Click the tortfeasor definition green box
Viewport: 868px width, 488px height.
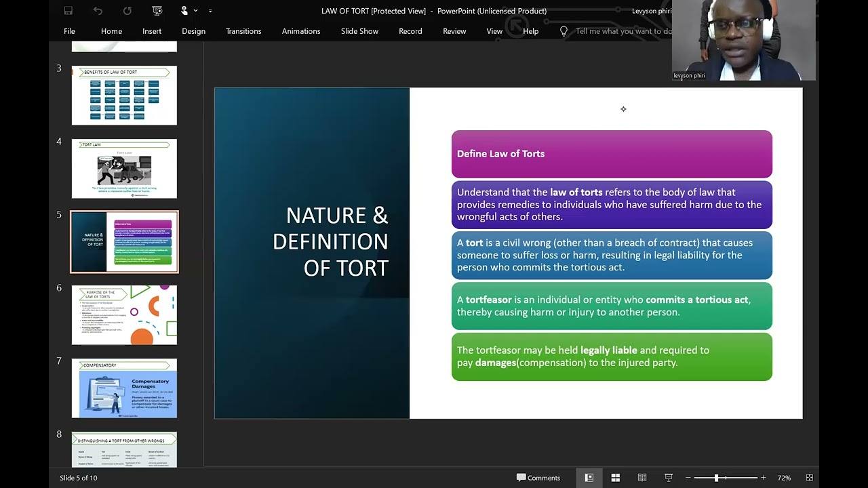click(x=612, y=306)
